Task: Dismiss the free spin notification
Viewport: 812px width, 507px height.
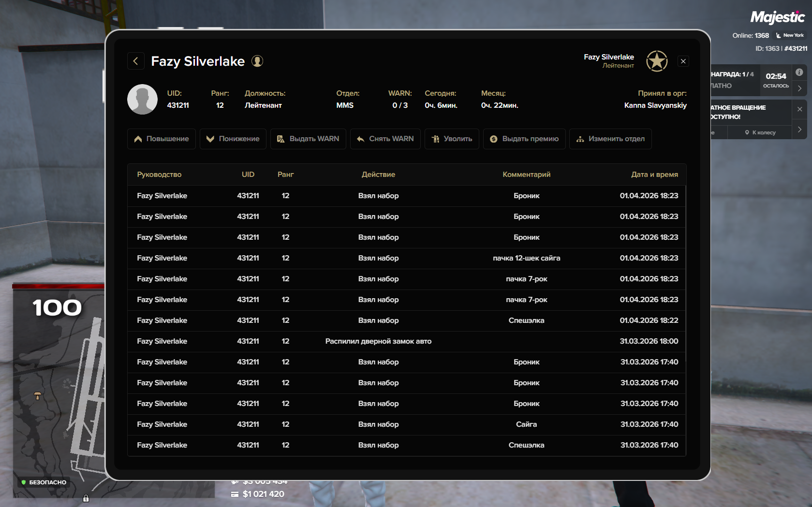Action: point(799,109)
